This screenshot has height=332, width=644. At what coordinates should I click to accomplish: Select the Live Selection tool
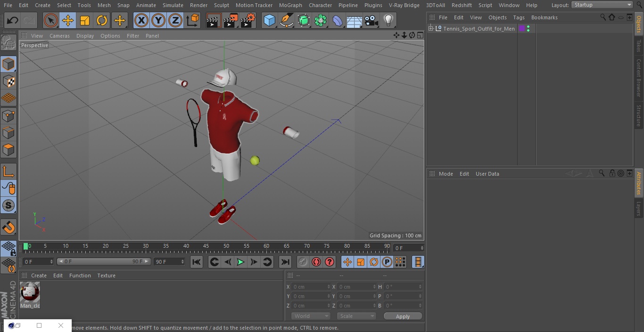pyautogui.click(x=50, y=20)
